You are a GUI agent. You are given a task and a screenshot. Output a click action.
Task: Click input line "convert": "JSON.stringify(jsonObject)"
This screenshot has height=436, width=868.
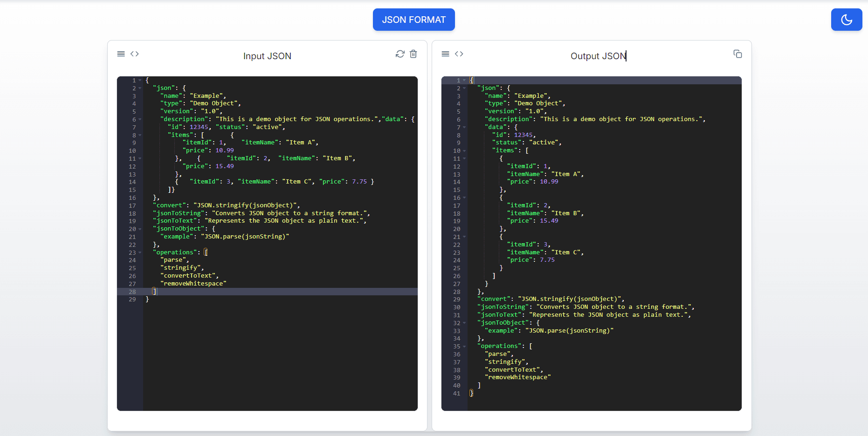(x=227, y=205)
